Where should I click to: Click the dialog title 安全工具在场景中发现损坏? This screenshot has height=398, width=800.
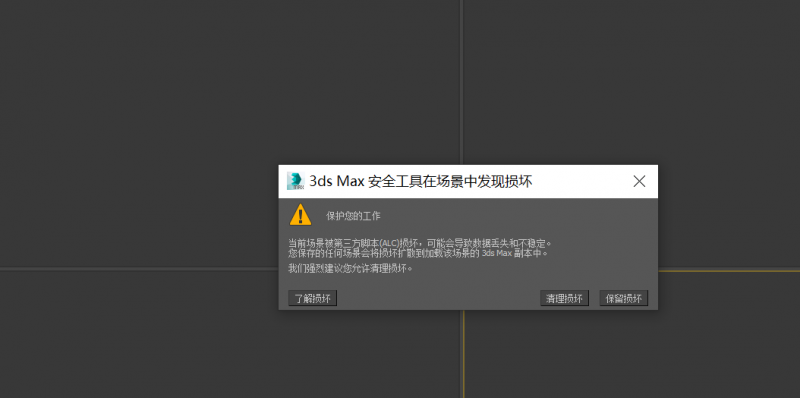[x=420, y=181]
